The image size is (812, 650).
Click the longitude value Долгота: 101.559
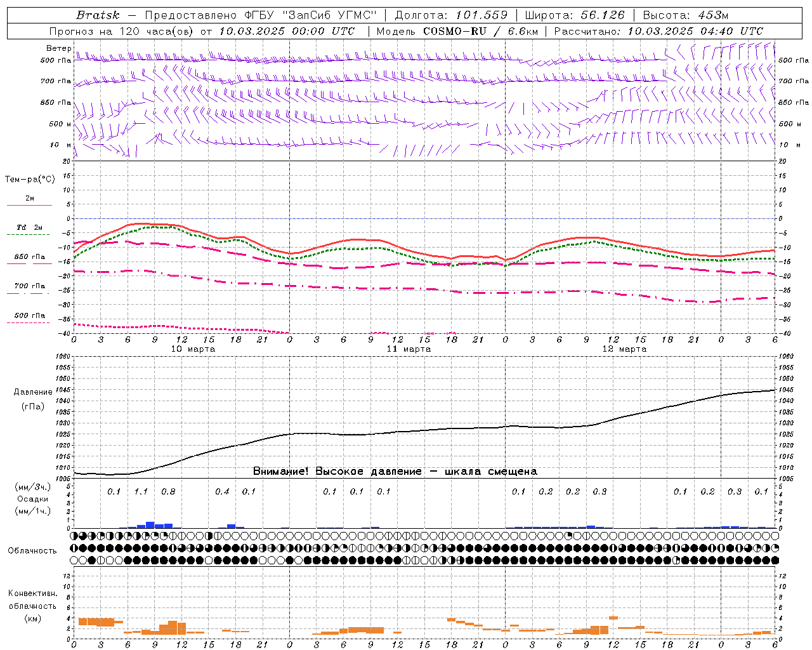[x=451, y=15]
